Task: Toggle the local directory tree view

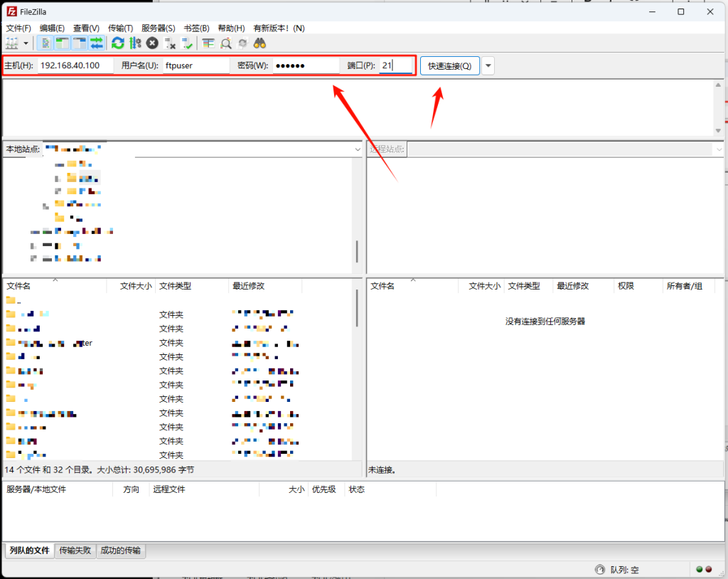Action: coord(62,43)
